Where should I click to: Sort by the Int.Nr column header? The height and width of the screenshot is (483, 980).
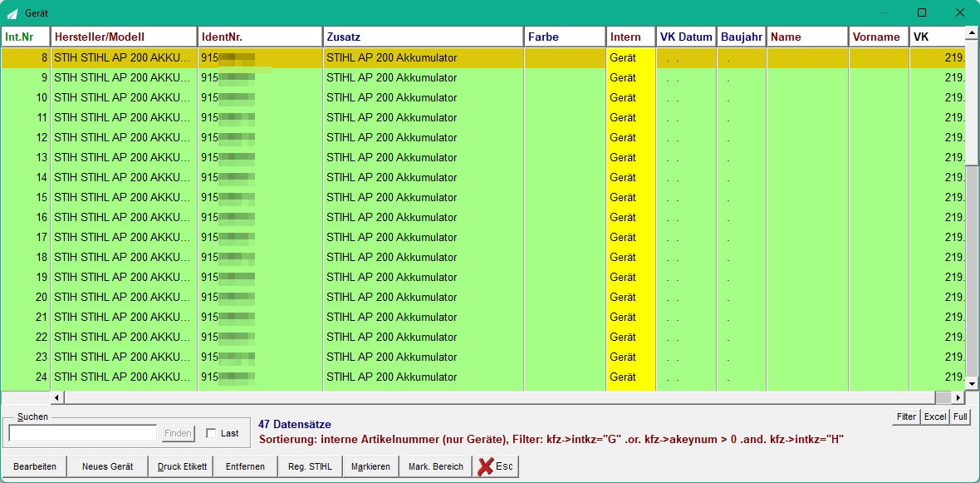point(26,37)
